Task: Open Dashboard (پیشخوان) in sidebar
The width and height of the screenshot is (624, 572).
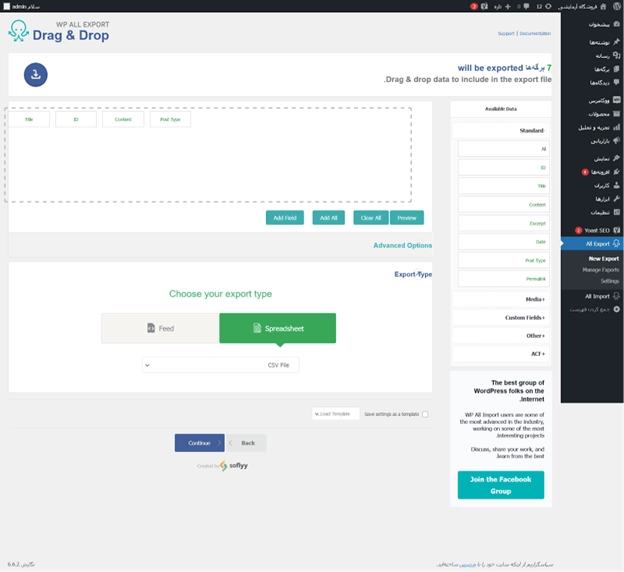Action: (604, 25)
